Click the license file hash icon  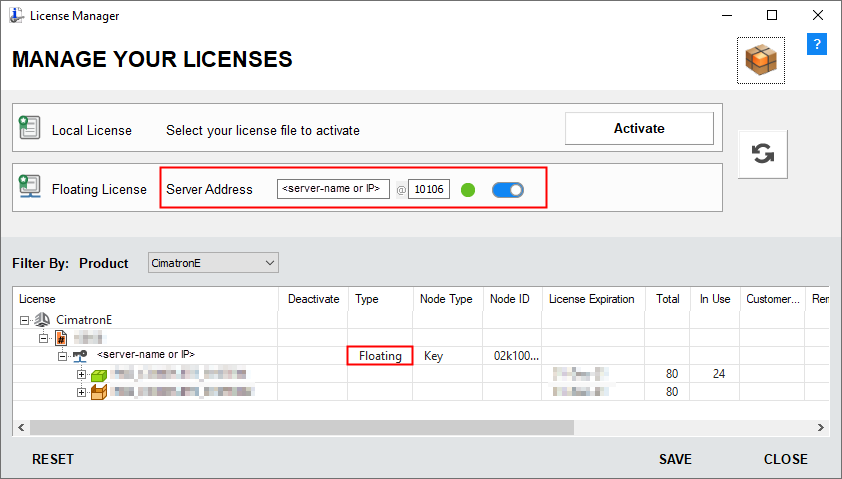pos(61,338)
